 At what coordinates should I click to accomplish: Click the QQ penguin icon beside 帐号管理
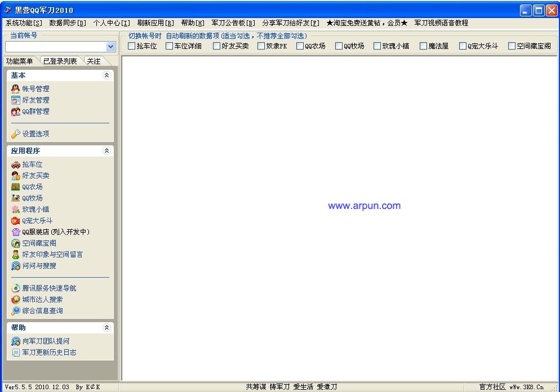point(15,89)
